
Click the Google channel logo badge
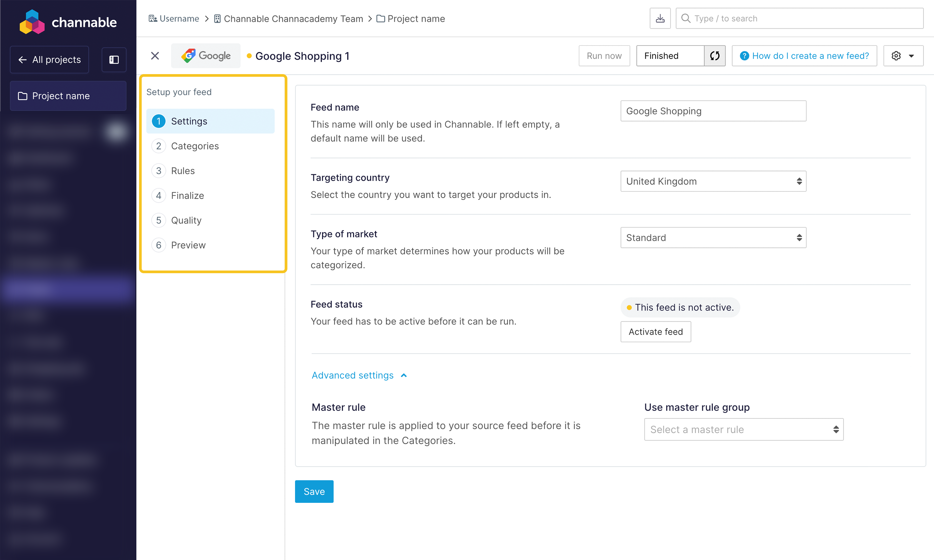(x=206, y=56)
